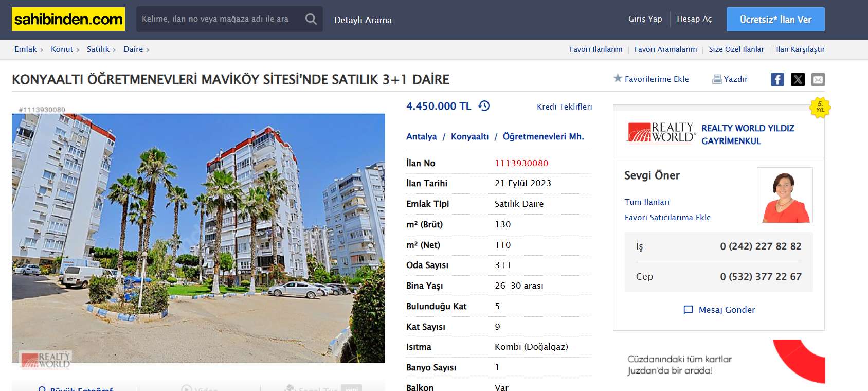The image size is (868, 391).
Task: Open Detaylı Arama advanced search
Action: coord(363,20)
